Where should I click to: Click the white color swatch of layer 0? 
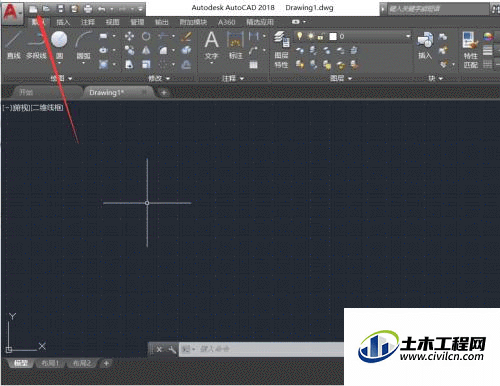pos(333,36)
